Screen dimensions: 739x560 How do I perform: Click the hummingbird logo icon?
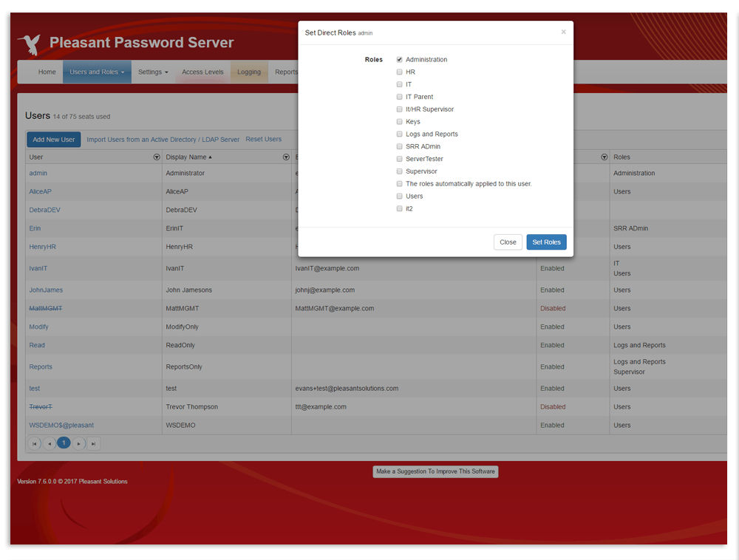click(x=30, y=44)
